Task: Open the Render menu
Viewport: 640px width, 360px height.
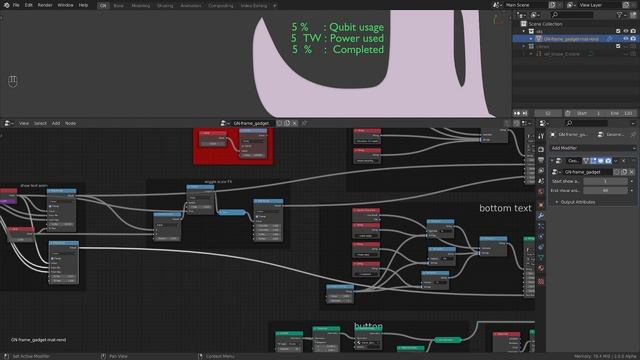Action: coord(45,5)
